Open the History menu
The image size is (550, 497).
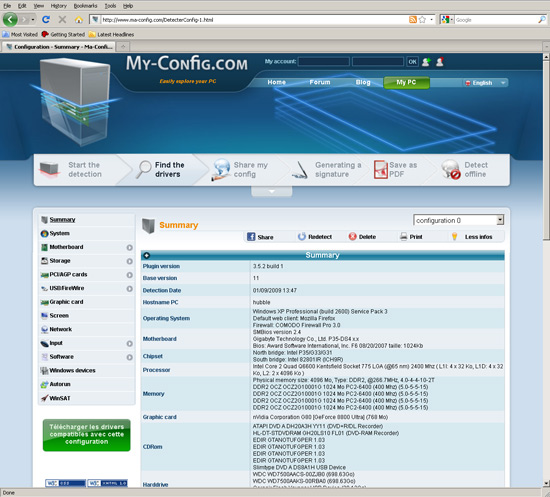point(58,6)
